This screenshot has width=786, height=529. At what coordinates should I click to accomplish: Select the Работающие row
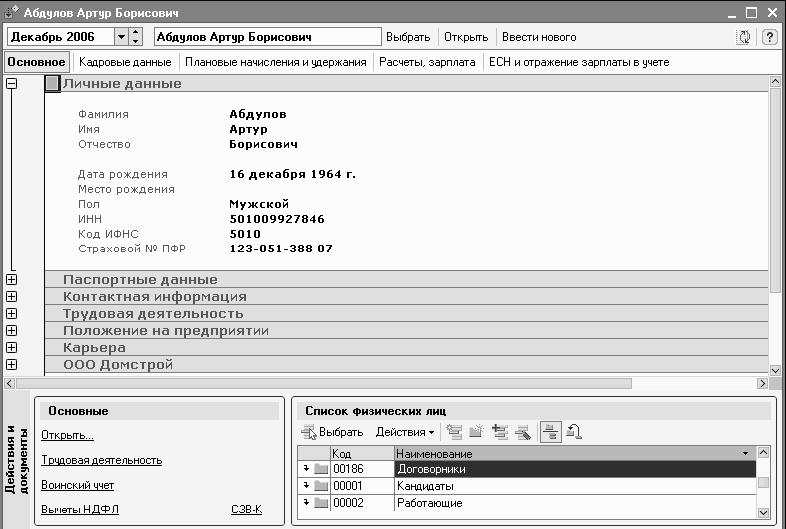pyautogui.click(x=527, y=503)
